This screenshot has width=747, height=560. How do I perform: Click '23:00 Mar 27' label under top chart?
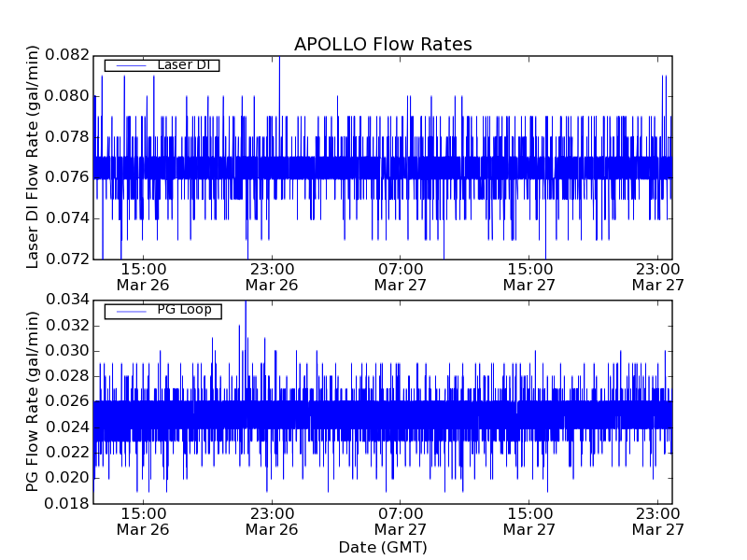point(658,277)
